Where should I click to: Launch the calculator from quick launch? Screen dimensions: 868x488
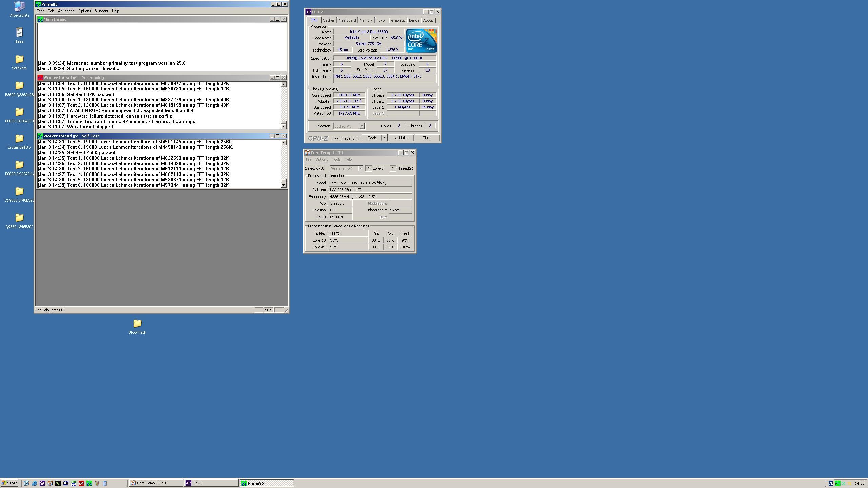pos(105,483)
